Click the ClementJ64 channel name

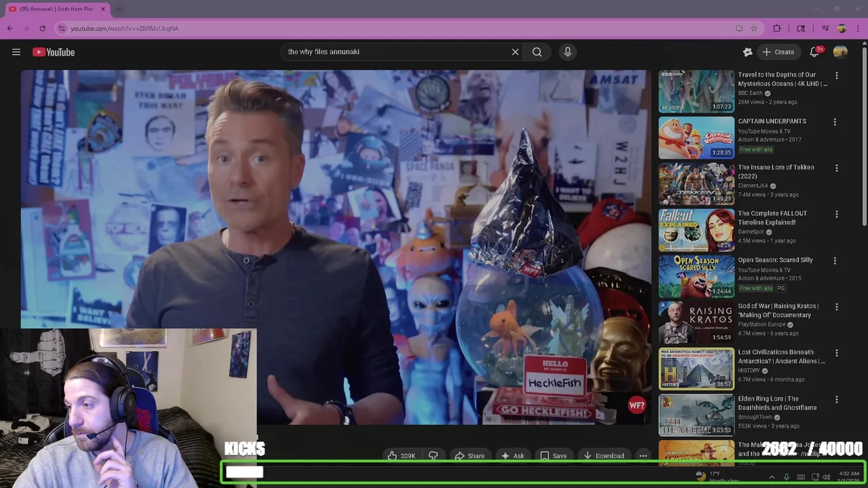(x=753, y=186)
